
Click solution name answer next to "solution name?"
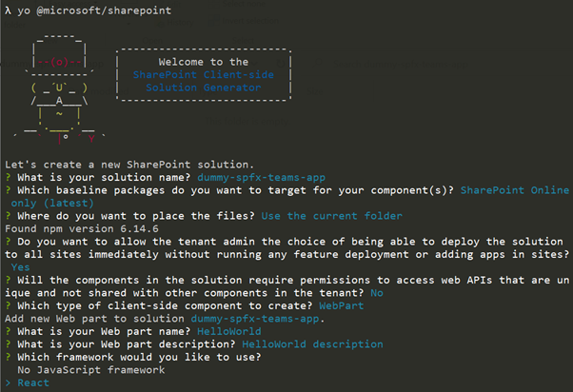pos(262,178)
